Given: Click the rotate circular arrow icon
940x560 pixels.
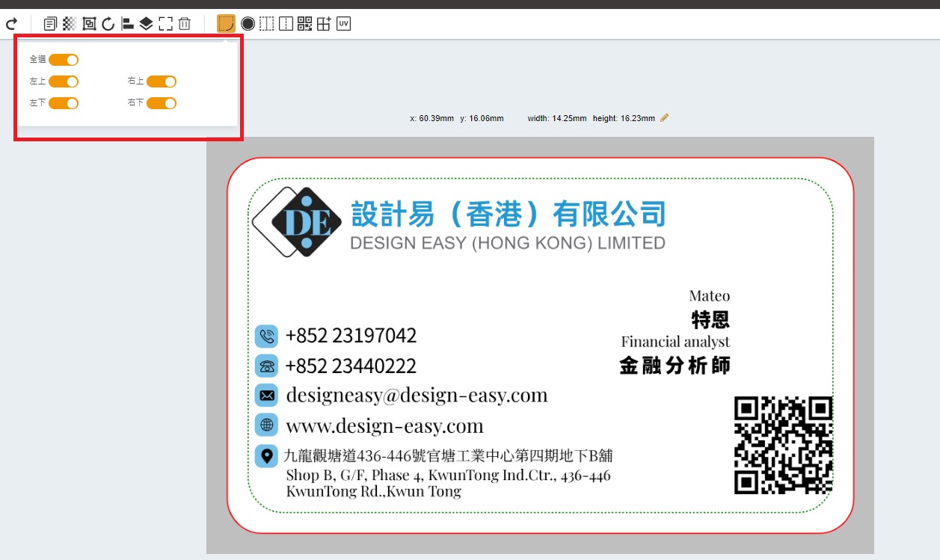Looking at the screenshot, I should [x=108, y=24].
